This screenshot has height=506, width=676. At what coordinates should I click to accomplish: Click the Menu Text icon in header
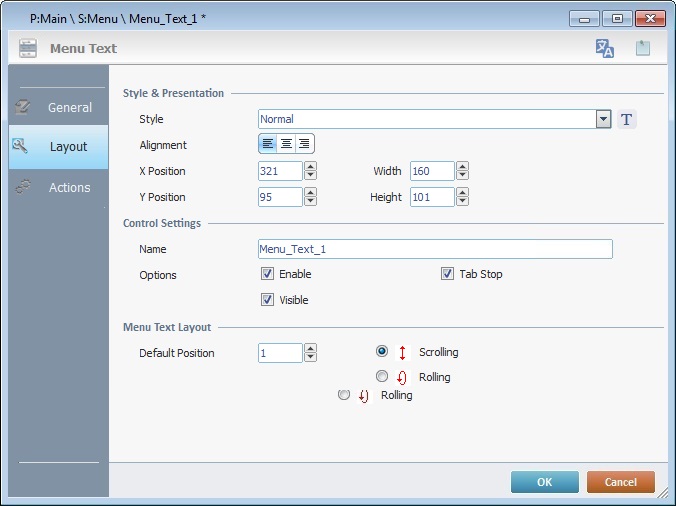click(28, 48)
